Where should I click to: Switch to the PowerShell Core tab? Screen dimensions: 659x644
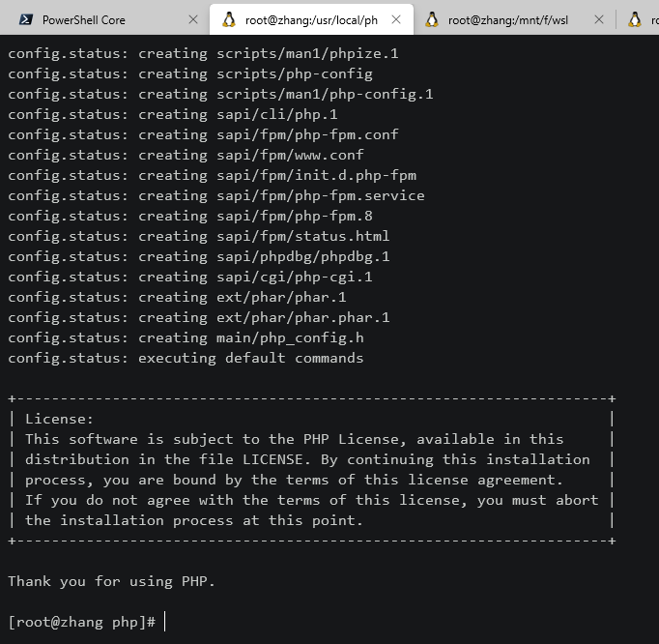pyautogui.click(x=108, y=19)
